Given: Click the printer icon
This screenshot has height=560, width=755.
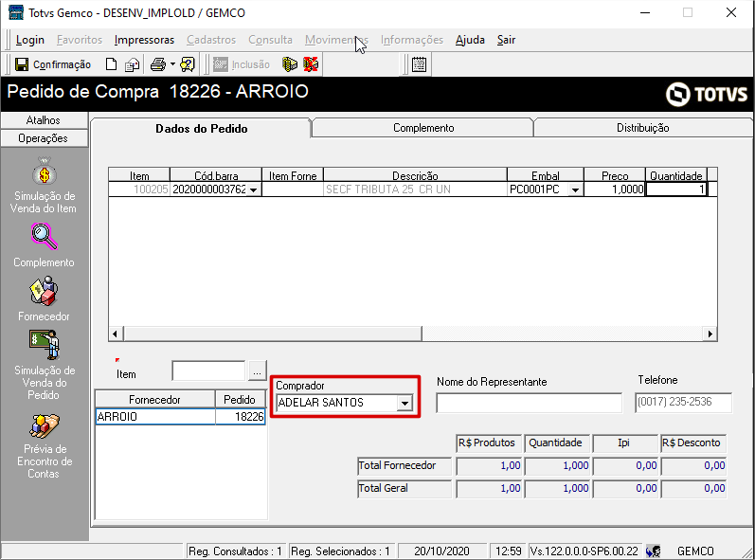Looking at the screenshot, I should pos(158,64).
